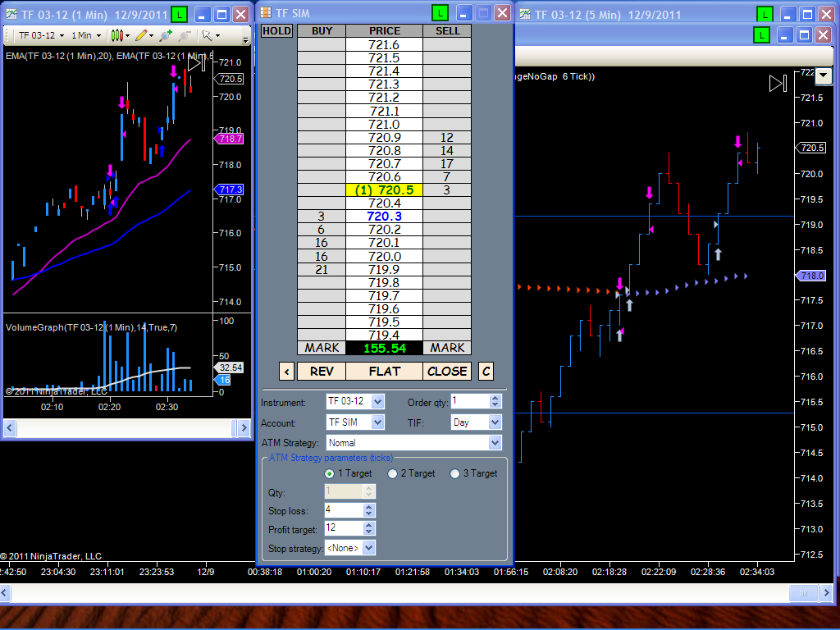
Task: Click the 721.6 price row
Action: (384, 45)
